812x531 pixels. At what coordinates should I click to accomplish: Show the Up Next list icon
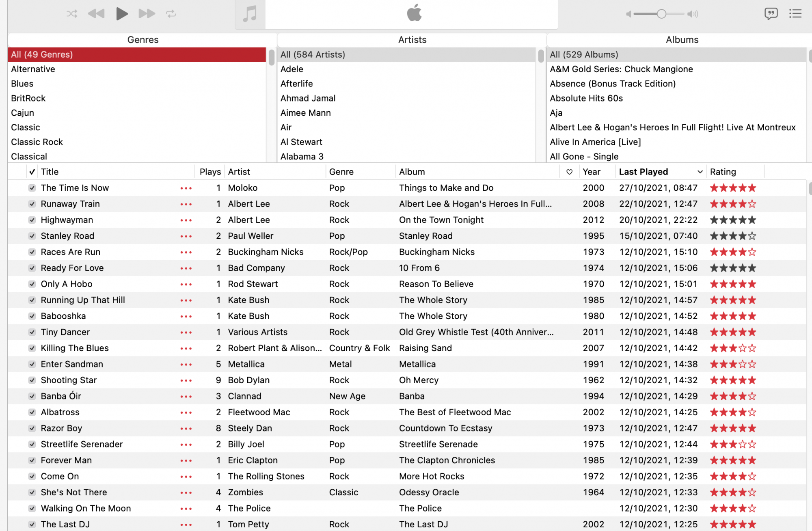[x=795, y=14]
